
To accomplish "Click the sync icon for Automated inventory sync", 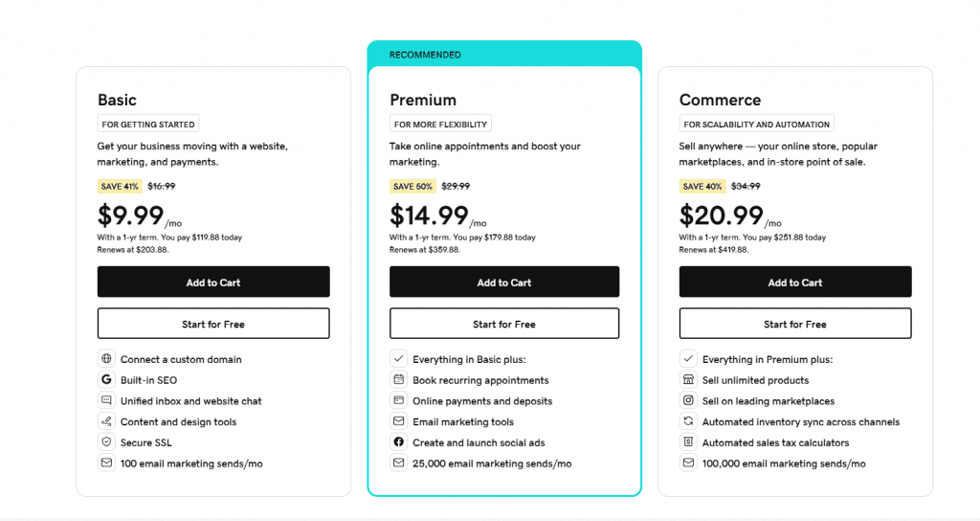I will click(688, 421).
